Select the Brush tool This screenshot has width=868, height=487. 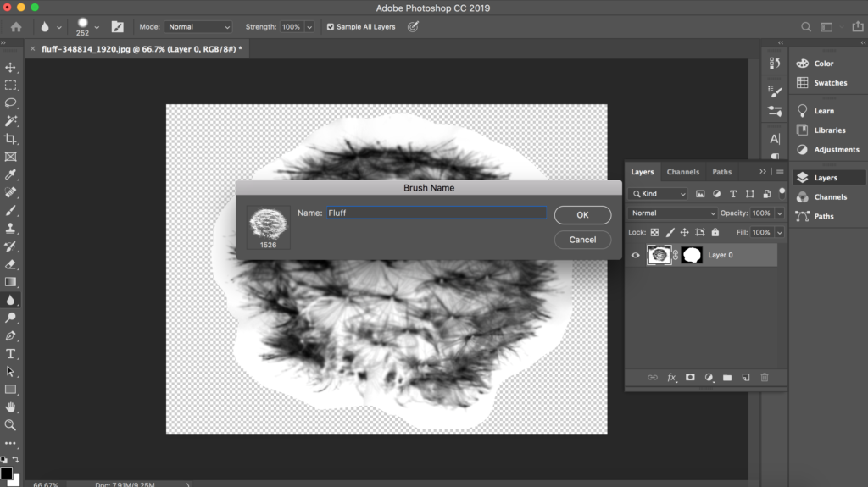(x=10, y=210)
